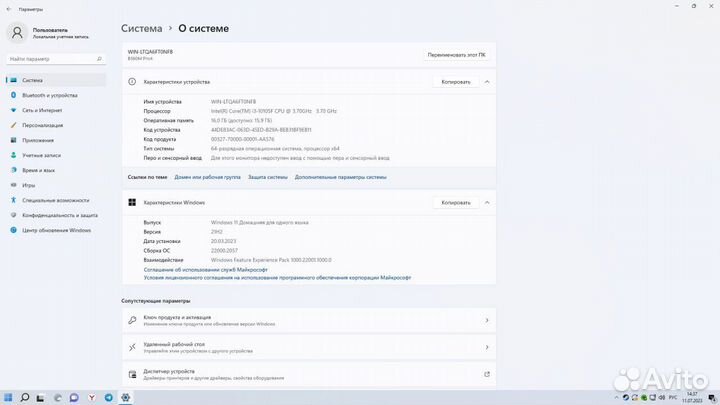Click Код продукта value

pyautogui.click(x=242, y=139)
